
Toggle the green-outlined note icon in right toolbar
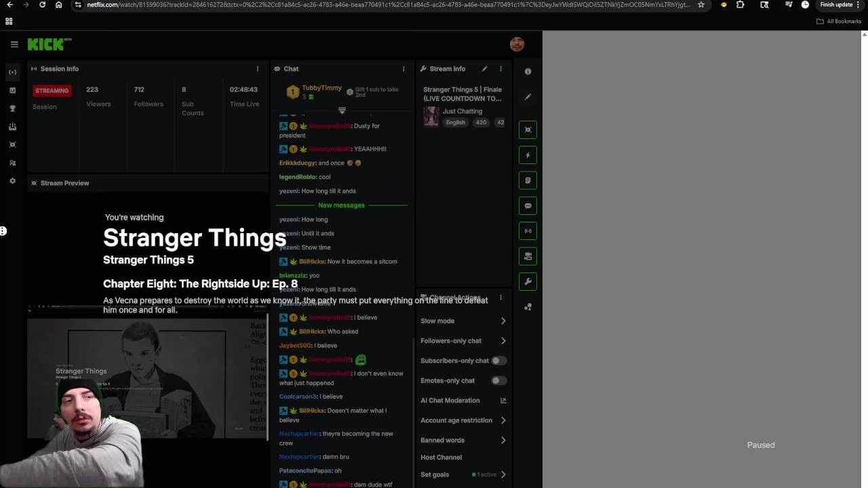528,180
